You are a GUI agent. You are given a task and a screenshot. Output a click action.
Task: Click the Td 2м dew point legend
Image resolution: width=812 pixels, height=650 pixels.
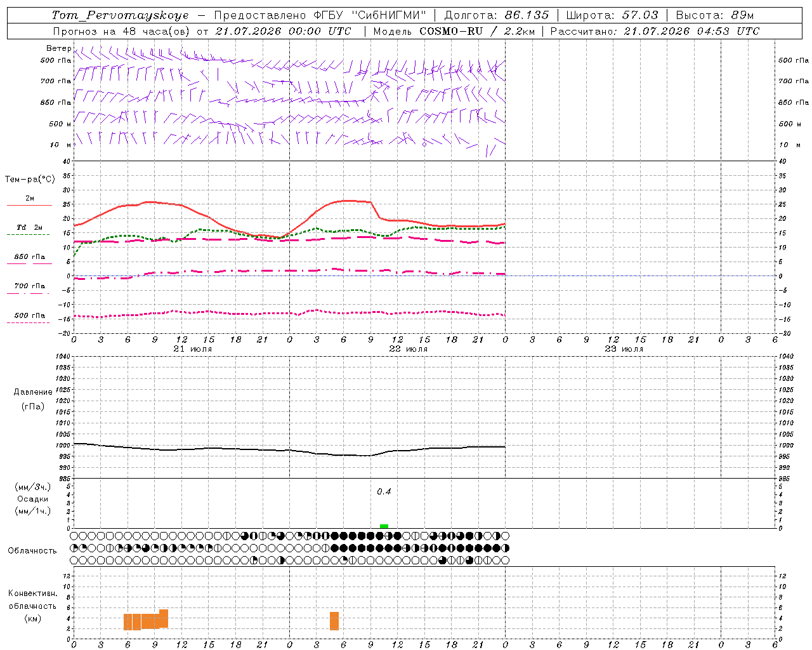[x=29, y=228]
